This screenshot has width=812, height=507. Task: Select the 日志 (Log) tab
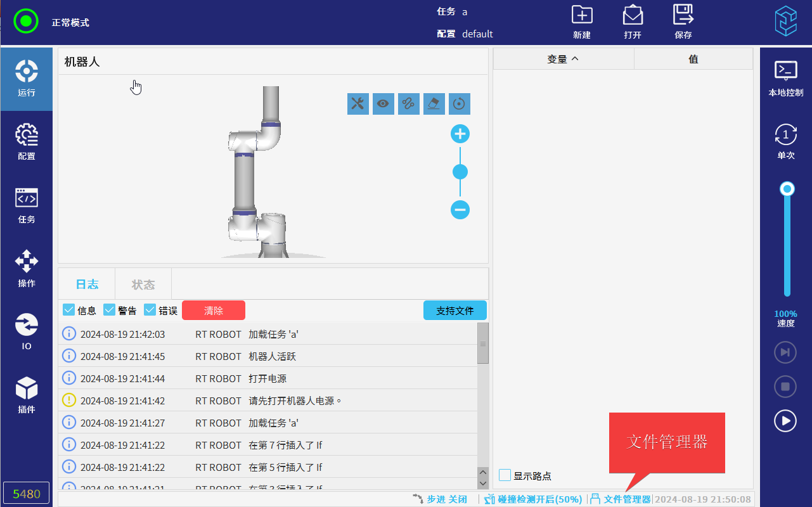click(x=87, y=285)
